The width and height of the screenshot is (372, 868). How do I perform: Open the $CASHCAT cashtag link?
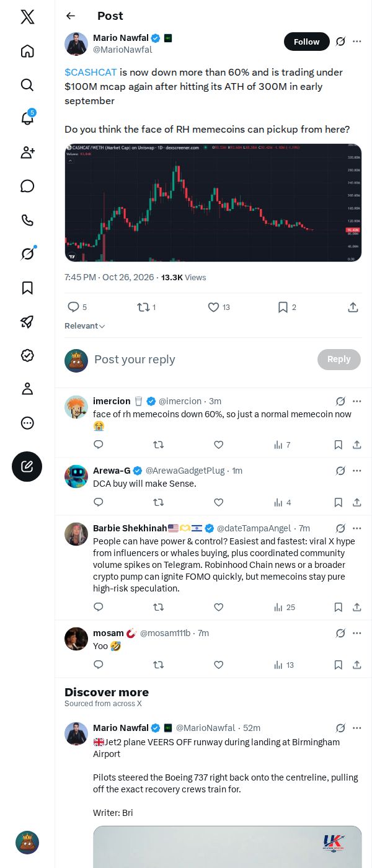91,73
